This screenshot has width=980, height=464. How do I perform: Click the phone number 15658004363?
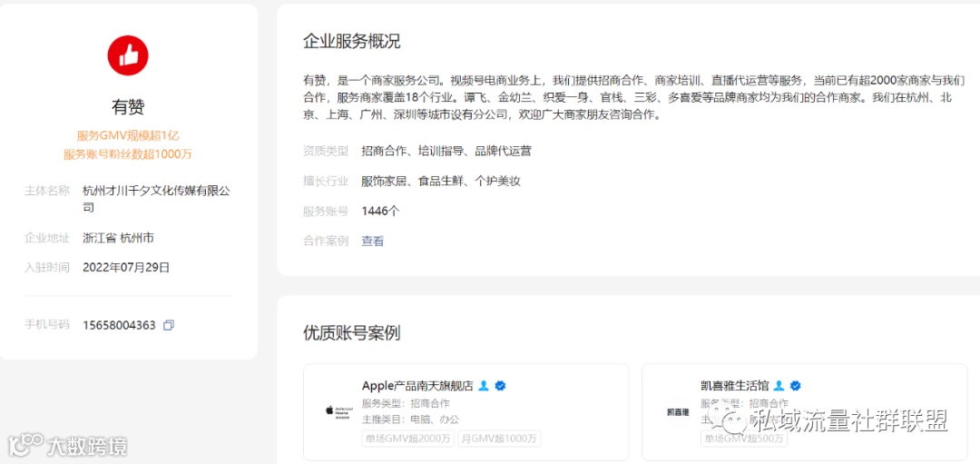(119, 325)
